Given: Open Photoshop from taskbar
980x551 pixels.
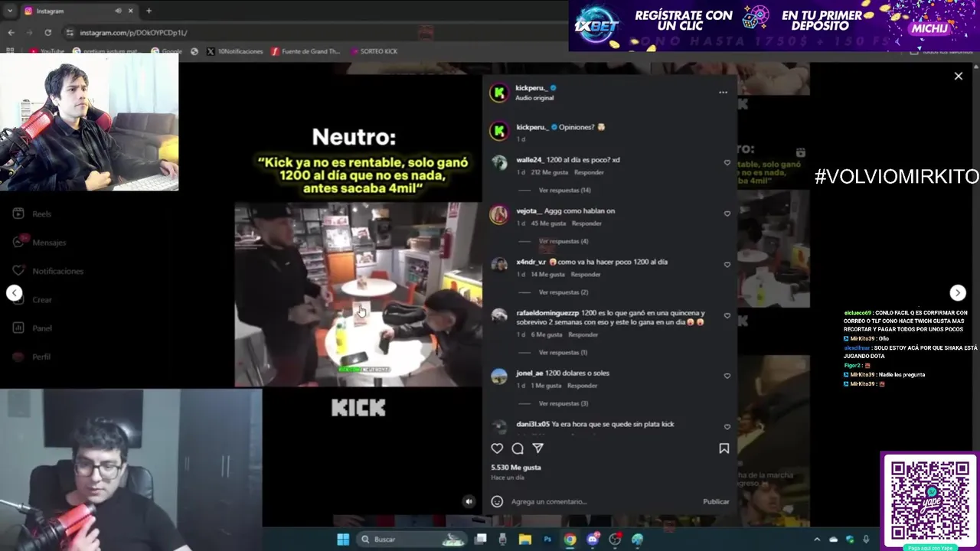Looking at the screenshot, I should 547,540.
